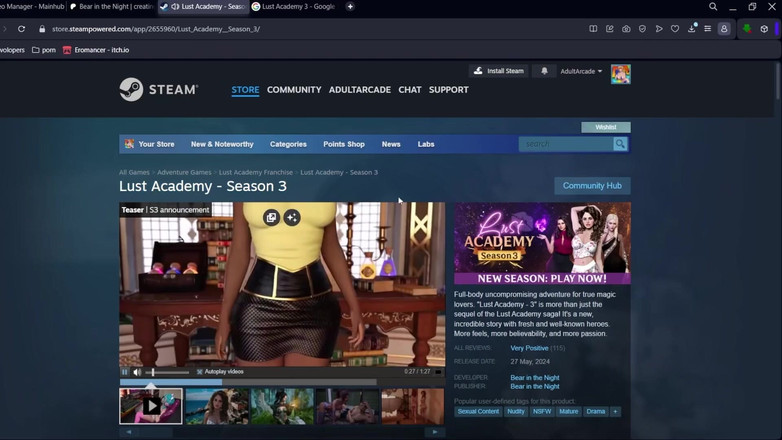Image resolution: width=782 pixels, height=440 pixels.
Task: Open the browser reader/split view icon
Action: point(593,29)
